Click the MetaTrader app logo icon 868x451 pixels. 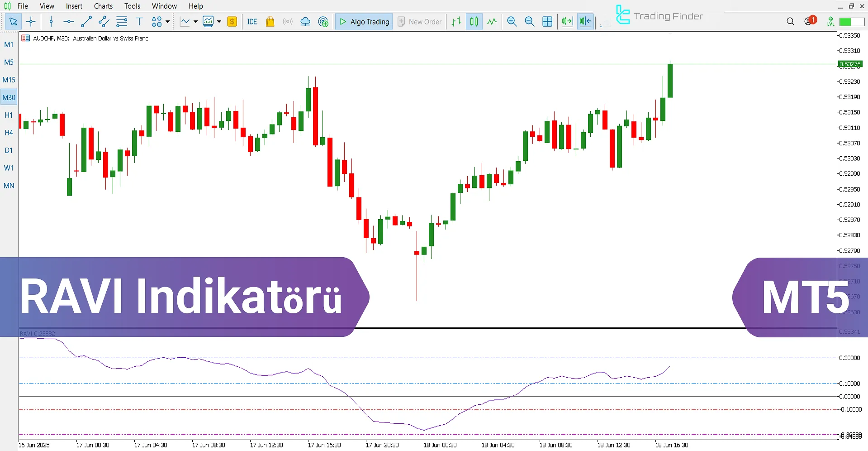[x=7, y=6]
